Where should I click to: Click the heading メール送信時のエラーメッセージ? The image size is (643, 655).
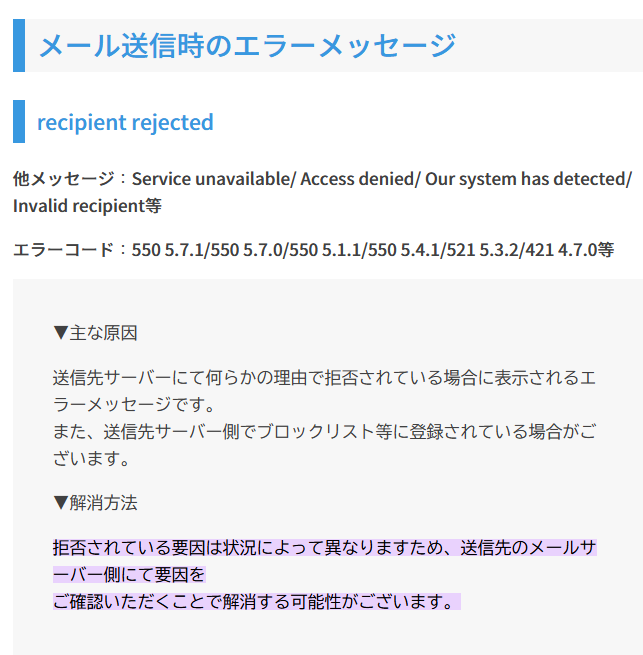click(247, 46)
